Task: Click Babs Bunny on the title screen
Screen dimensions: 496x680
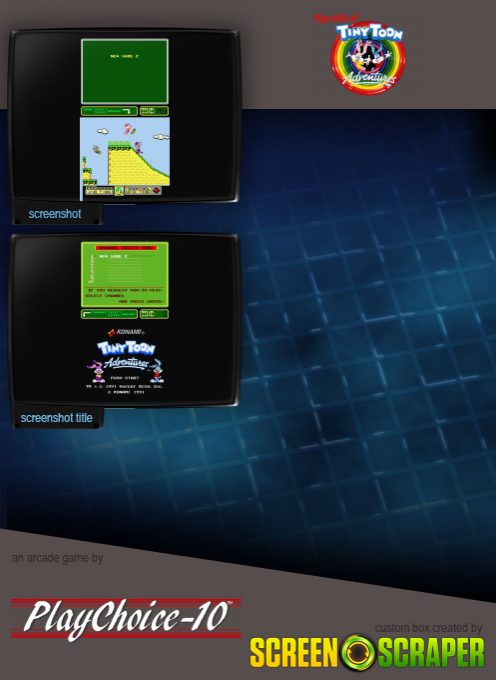Action: [96, 371]
